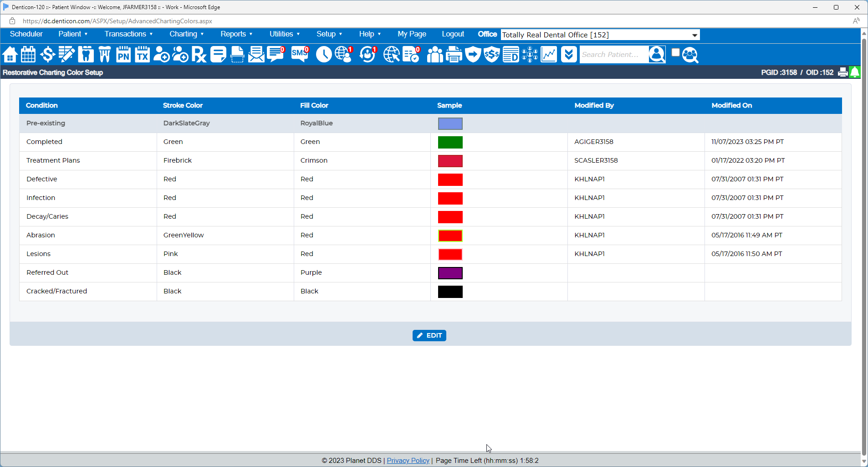Select the TX treatment plans icon

[142, 54]
